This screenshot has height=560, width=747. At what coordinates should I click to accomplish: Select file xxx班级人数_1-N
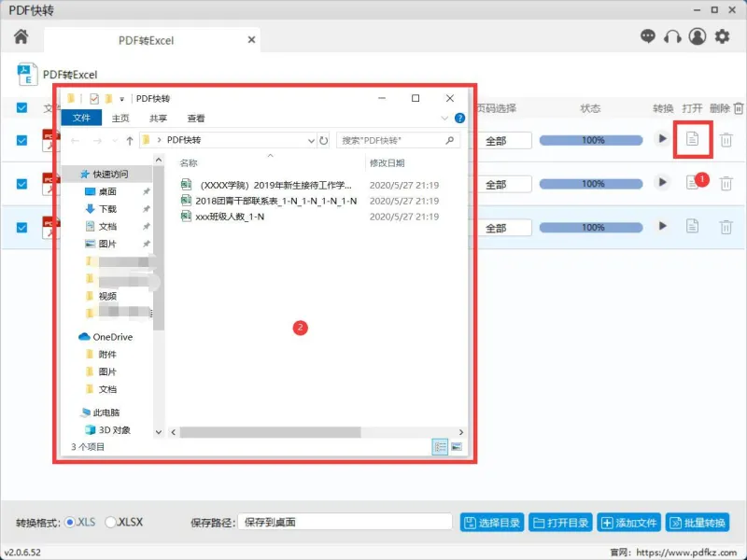(x=222, y=217)
